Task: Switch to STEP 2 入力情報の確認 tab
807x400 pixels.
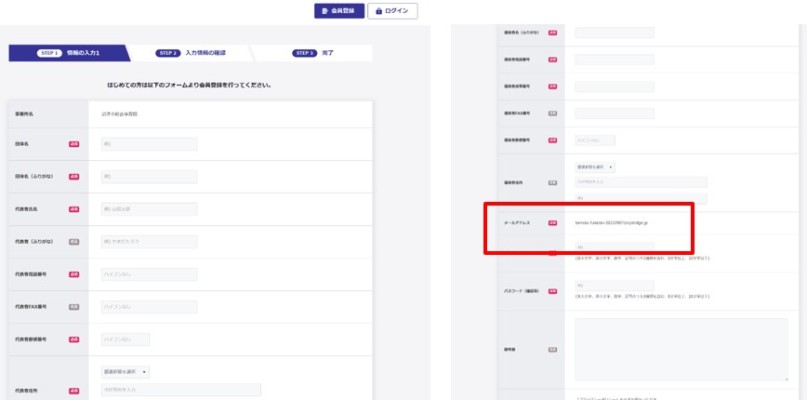Action: [193, 52]
